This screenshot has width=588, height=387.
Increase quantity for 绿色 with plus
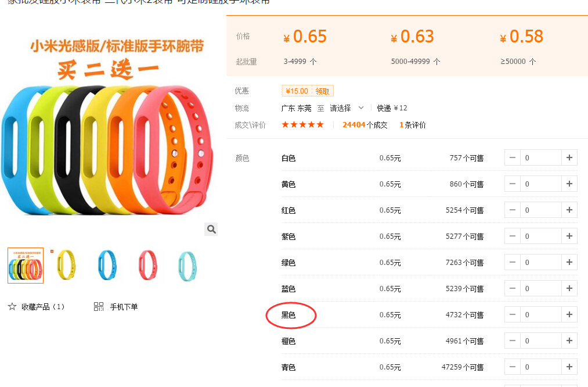[569, 262]
